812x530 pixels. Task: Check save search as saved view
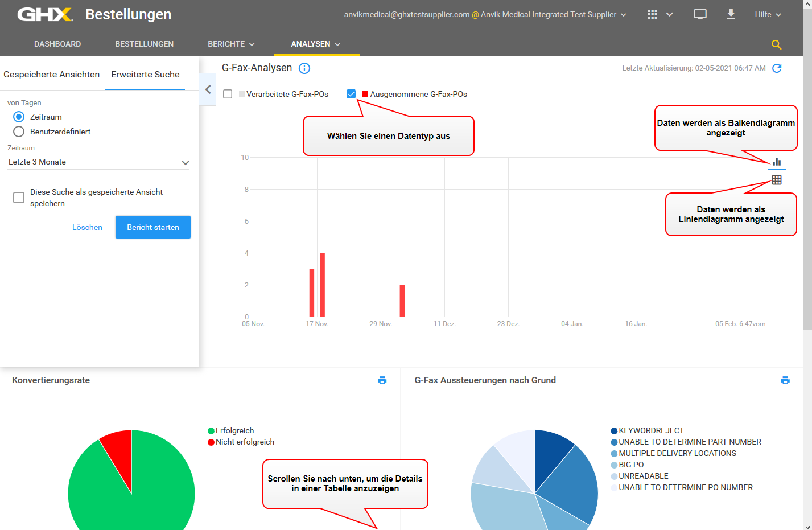click(19, 198)
